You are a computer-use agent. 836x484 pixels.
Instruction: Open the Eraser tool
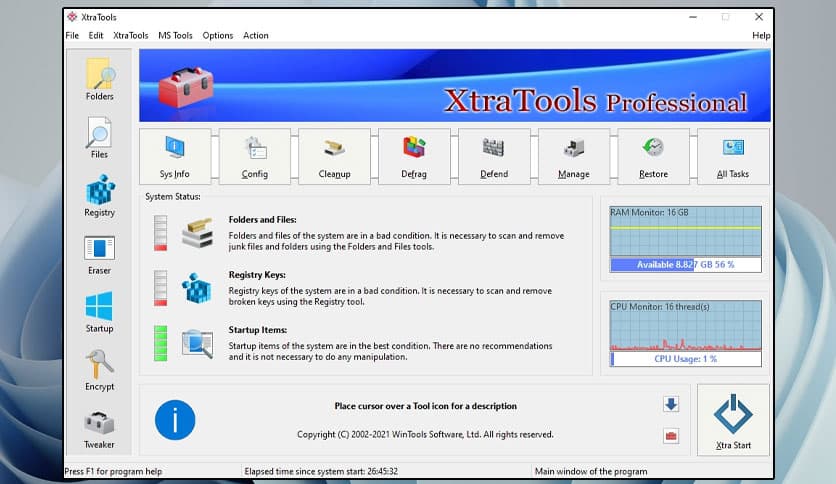tap(100, 254)
